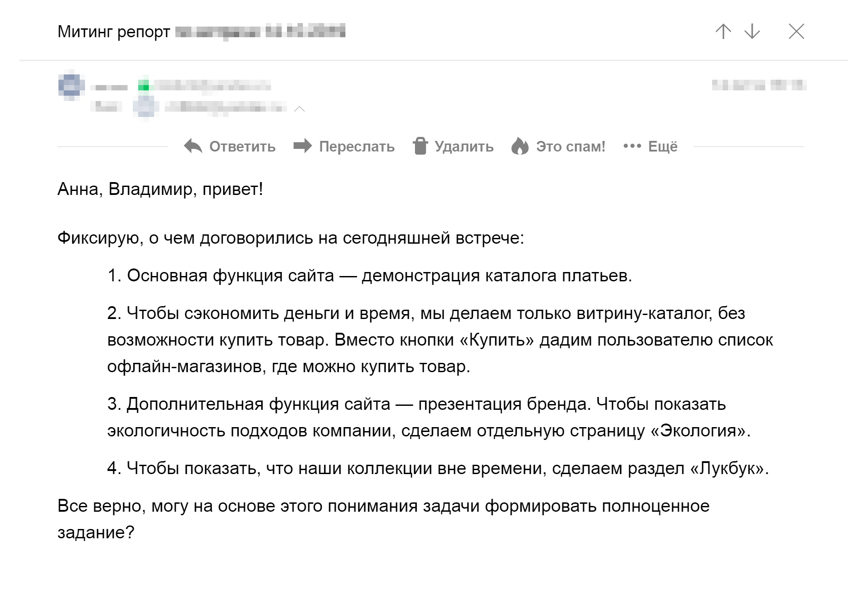
Task: Click the Ответить text button
Action: click(242, 147)
